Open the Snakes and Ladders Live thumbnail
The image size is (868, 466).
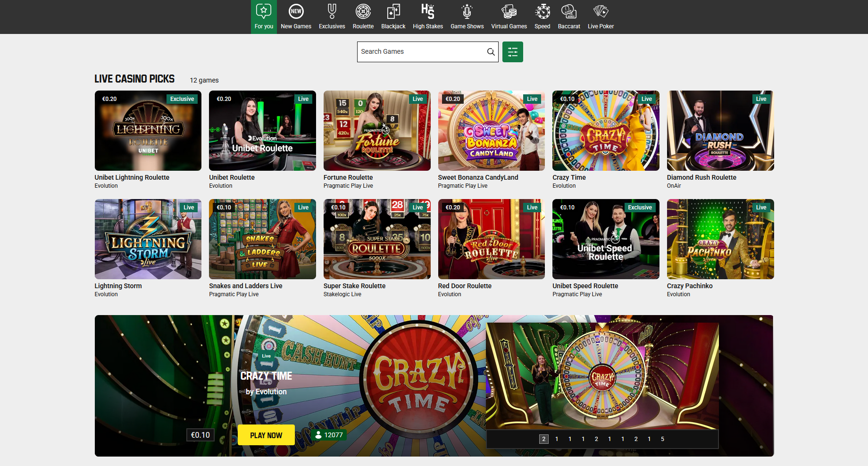(262, 239)
